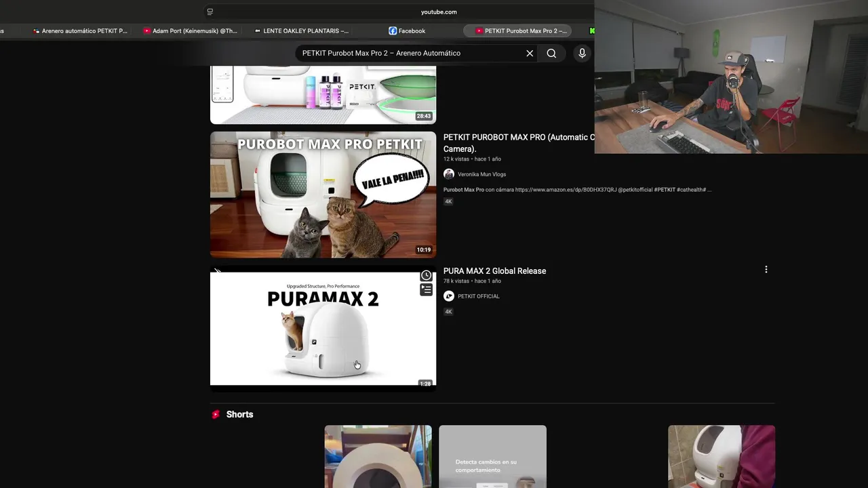Switch to the LENTE OAKLEY PLANTARIS tab
The height and width of the screenshot is (488, 868).
click(x=301, y=30)
